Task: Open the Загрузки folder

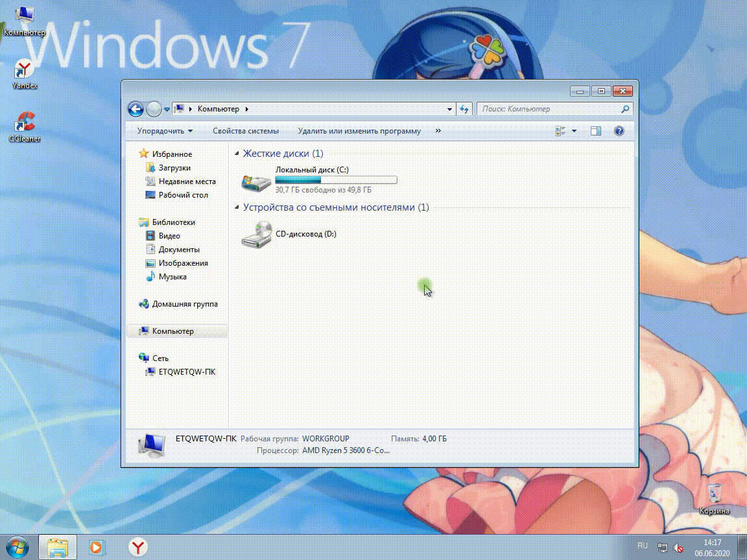Action: pyautogui.click(x=174, y=168)
